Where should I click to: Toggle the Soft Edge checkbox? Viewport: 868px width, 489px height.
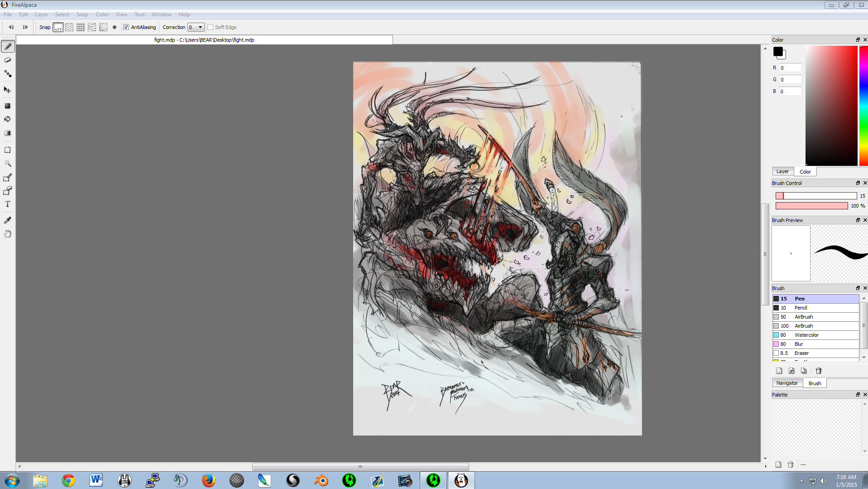(x=211, y=27)
